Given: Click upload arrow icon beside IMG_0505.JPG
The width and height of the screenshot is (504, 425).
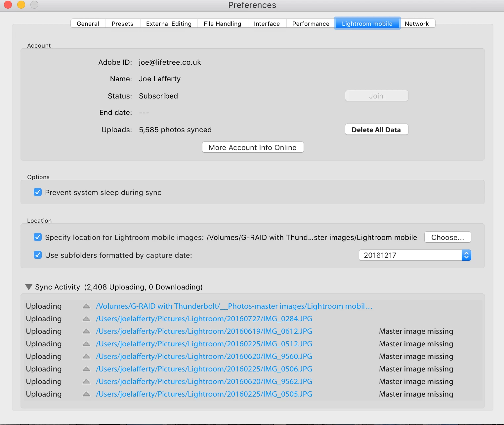Looking at the screenshot, I should point(86,394).
